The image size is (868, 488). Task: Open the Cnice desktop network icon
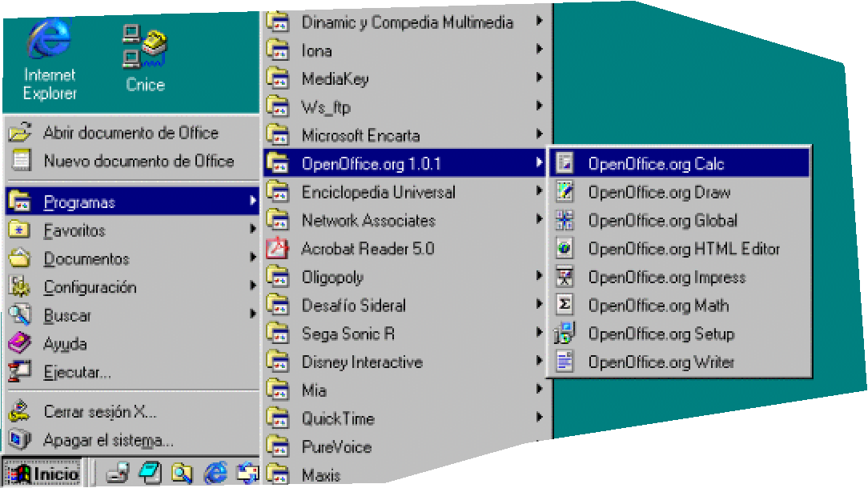click(144, 46)
